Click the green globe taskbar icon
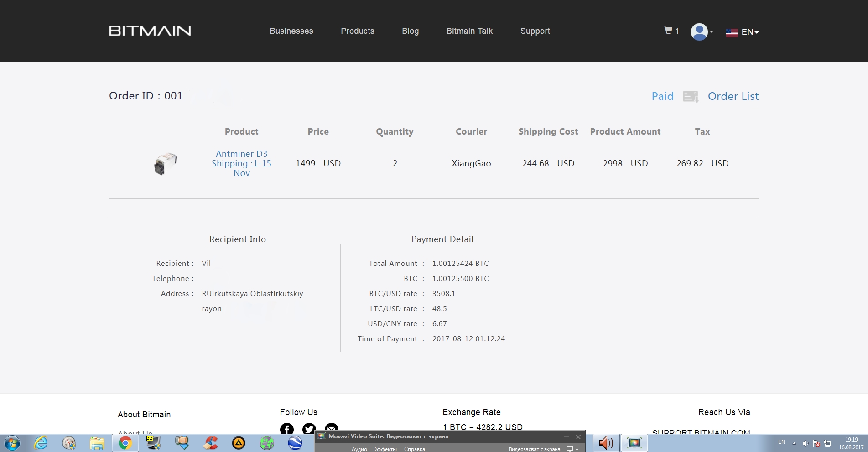The height and width of the screenshot is (452, 868). (267, 443)
